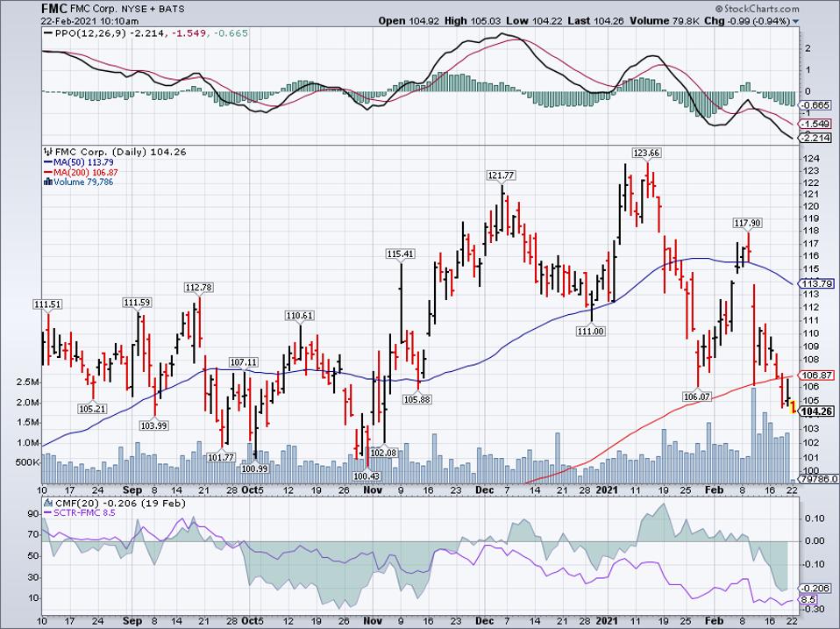The height and width of the screenshot is (629, 840).
Task: Click the Volume 79.8K value in header
Action: click(666, 21)
